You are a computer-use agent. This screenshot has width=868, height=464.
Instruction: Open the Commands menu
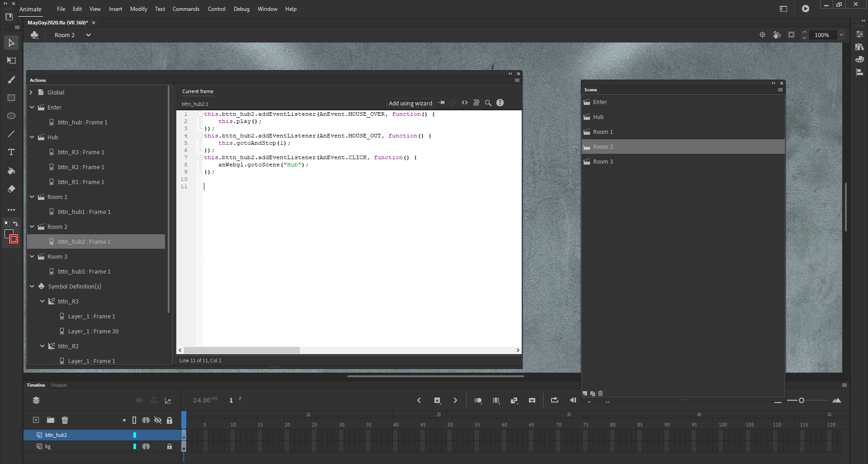coord(185,9)
